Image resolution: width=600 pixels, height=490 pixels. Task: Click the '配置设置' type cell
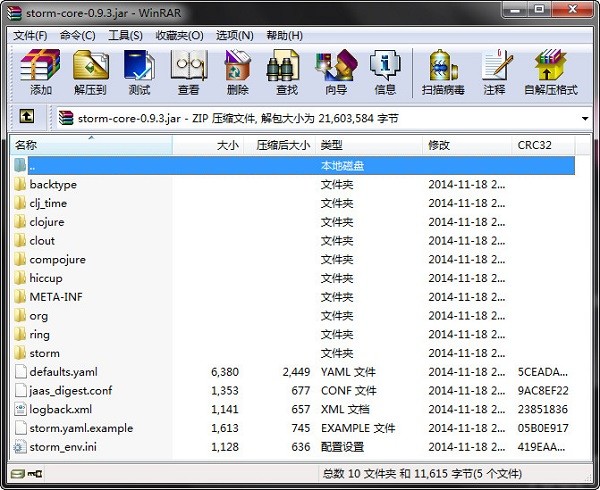click(x=342, y=447)
